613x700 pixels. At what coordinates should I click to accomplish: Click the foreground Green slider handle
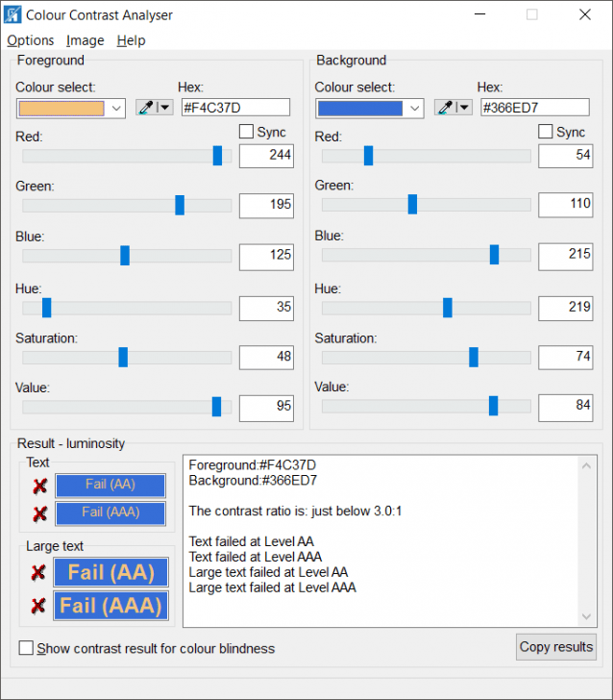coord(180,205)
